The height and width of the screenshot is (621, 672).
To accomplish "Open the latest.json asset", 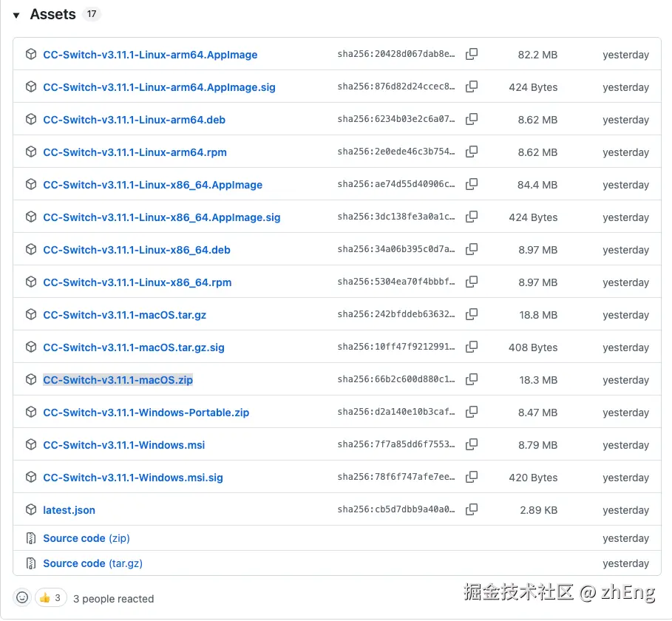I will tap(69, 510).
